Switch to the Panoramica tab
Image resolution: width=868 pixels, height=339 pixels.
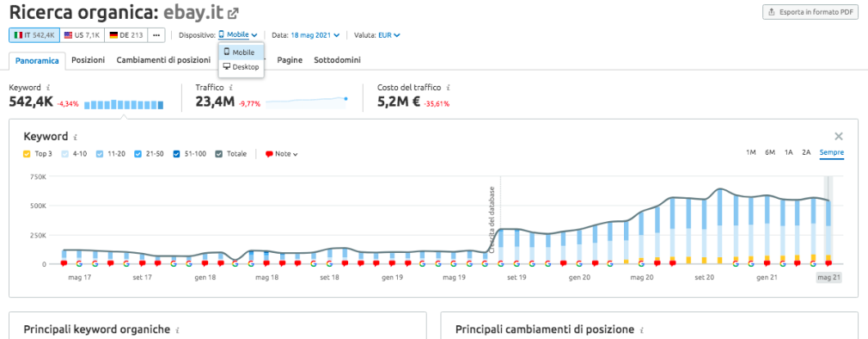coord(37,61)
